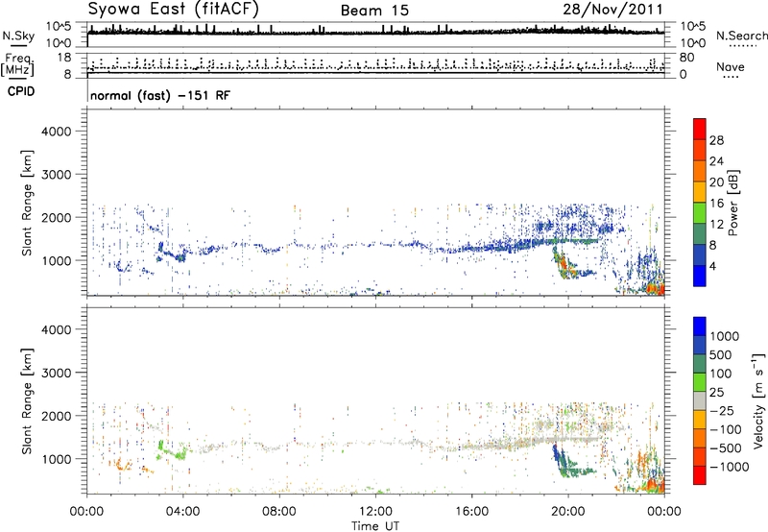Click the green velocity patch near 03:30
This screenshot has height=532, width=768.
pos(171,451)
